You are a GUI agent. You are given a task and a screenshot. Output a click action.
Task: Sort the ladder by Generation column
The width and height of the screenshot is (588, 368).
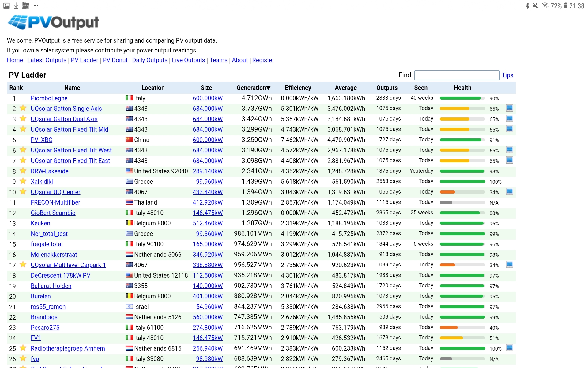click(x=254, y=88)
